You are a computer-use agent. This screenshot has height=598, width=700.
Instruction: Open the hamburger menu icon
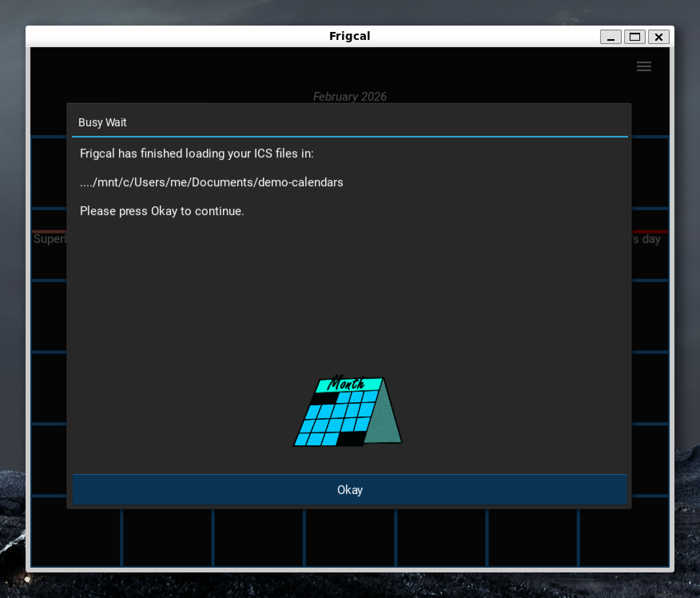click(x=644, y=66)
